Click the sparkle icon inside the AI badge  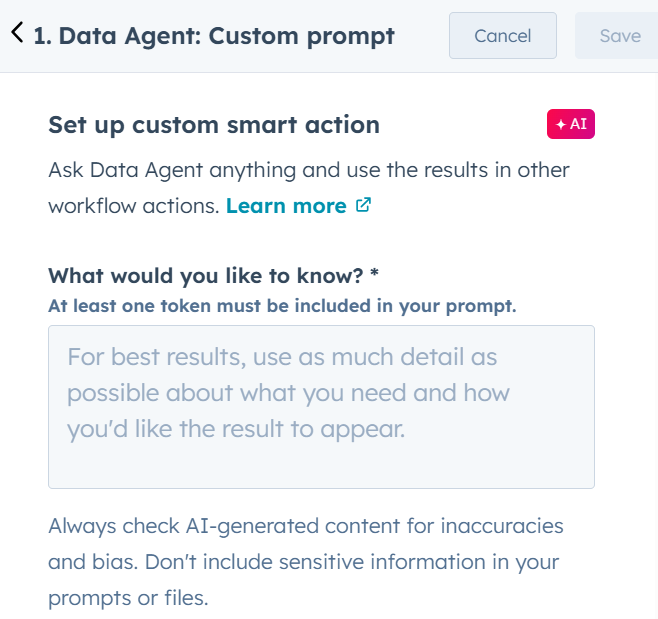[x=561, y=124]
